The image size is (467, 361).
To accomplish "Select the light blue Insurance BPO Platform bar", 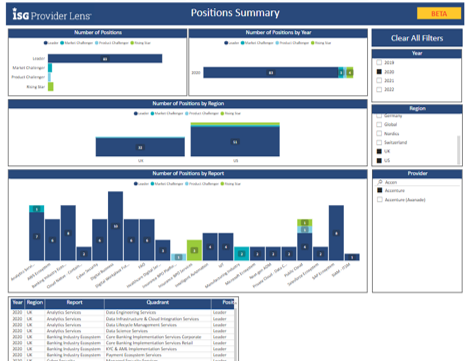I will pyautogui.click(x=178, y=257).
